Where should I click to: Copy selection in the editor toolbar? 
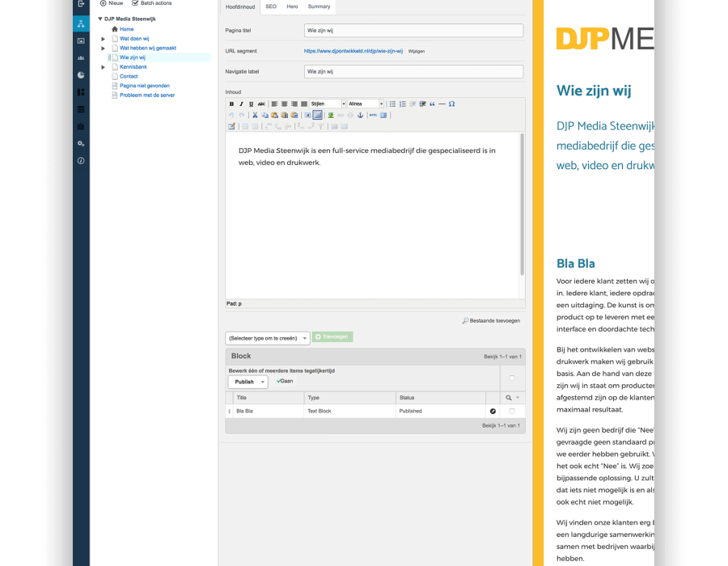[265, 115]
